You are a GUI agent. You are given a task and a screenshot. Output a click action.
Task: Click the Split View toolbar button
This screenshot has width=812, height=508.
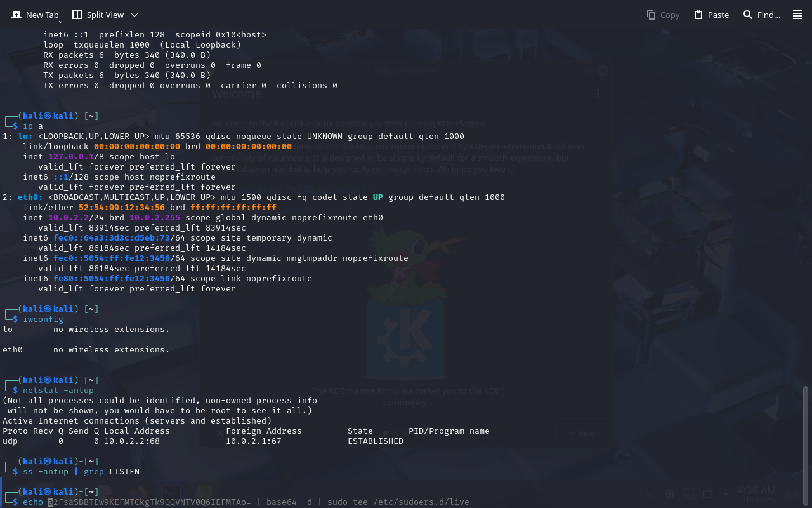(98, 15)
